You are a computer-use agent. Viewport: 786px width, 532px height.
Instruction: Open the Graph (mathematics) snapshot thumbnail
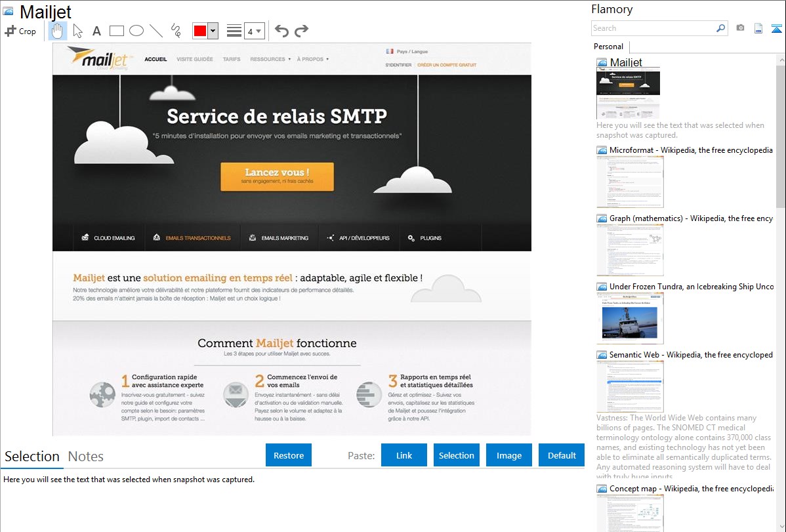point(630,250)
